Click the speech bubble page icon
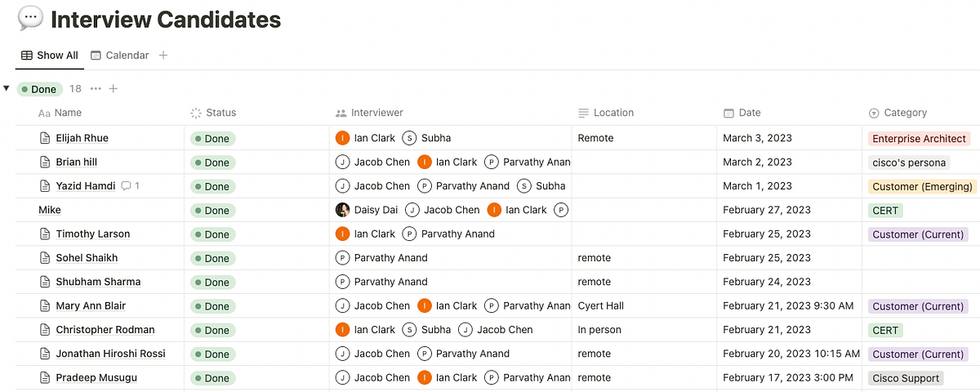Screen dimensions: 980x392 pyautogui.click(x=30, y=19)
